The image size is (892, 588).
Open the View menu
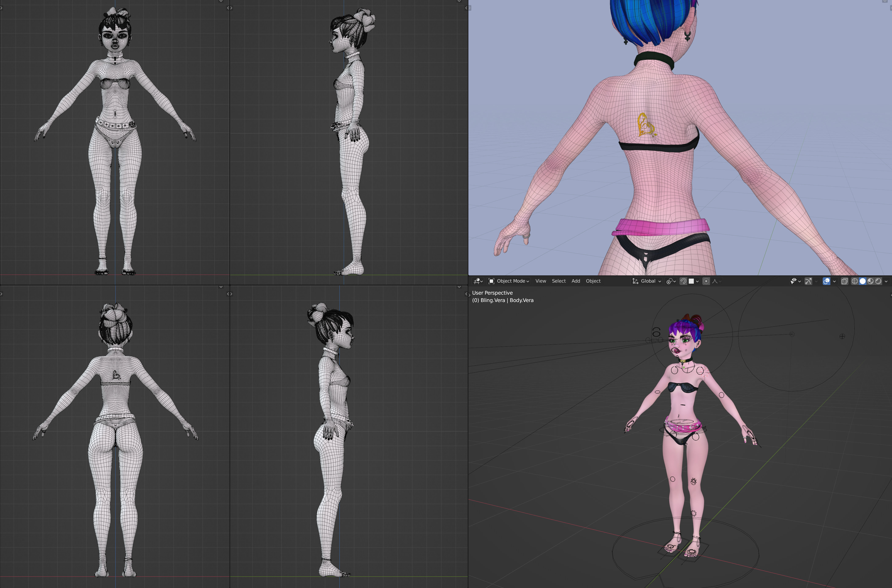point(540,281)
